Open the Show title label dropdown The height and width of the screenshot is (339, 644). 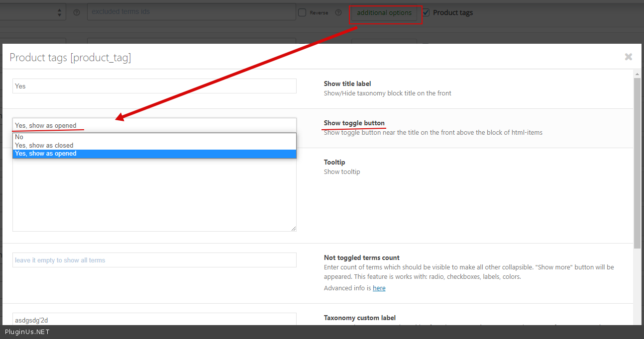click(154, 86)
